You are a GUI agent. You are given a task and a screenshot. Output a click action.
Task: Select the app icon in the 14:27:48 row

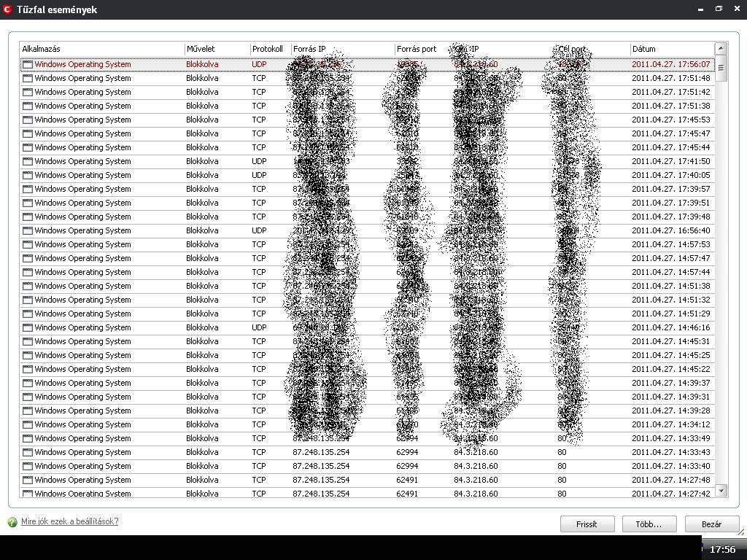28,480
